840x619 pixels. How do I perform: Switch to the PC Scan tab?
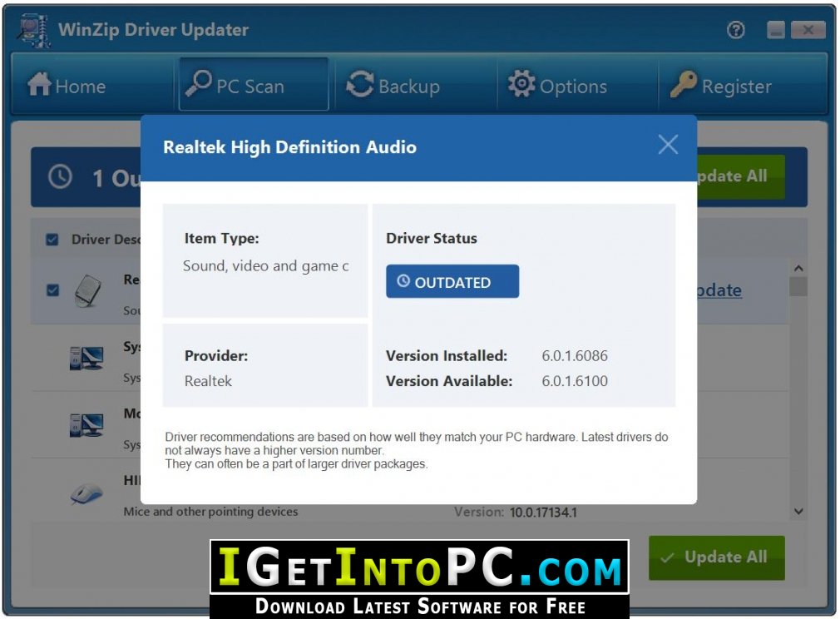click(254, 84)
